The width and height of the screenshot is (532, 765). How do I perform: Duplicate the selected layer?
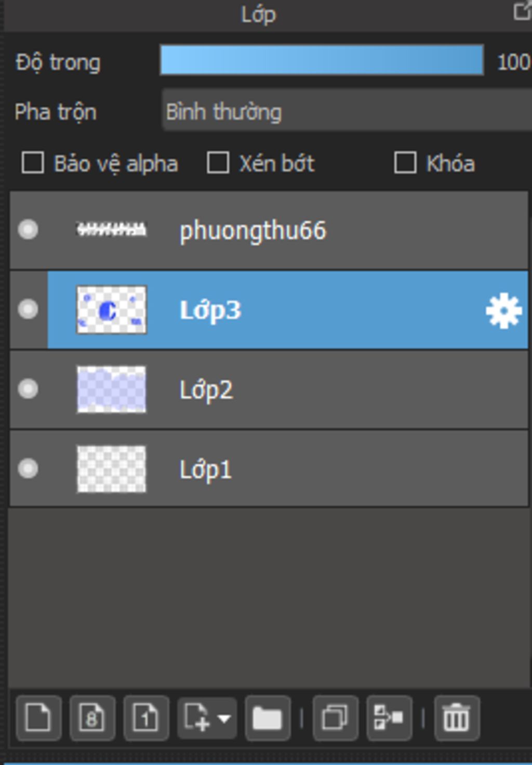335,718
